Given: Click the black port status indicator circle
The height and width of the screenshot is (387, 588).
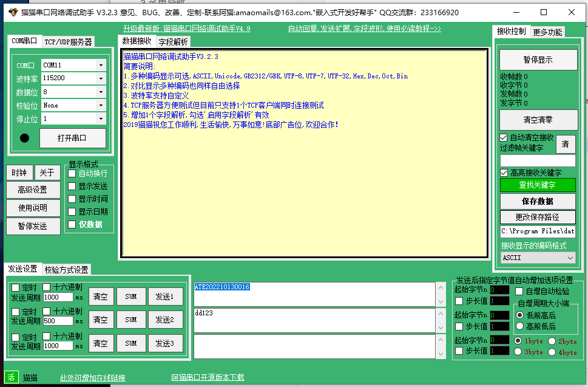Looking at the screenshot, I should pos(24,138).
